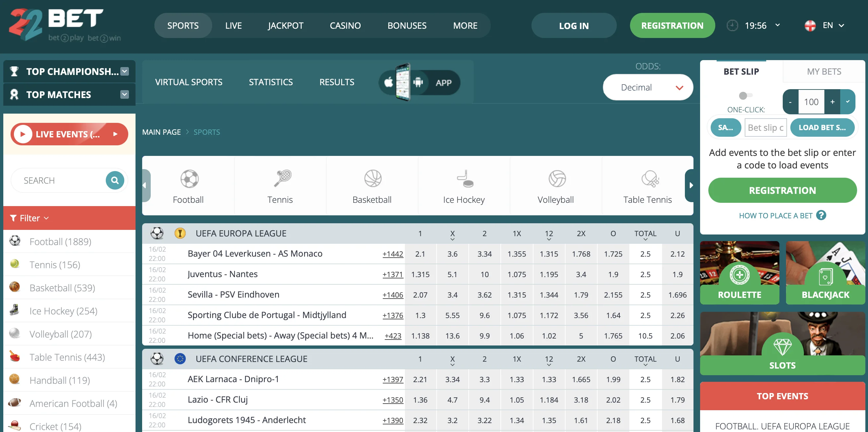Image resolution: width=868 pixels, height=432 pixels.
Task: Select the Basketball sport icon tile
Action: 372,186
